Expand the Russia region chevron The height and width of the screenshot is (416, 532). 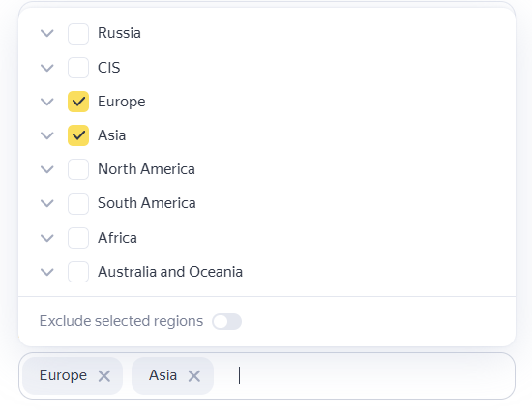coord(47,33)
